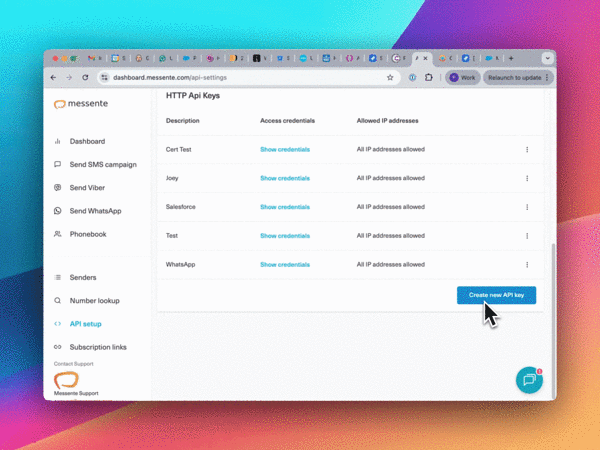Image resolution: width=600 pixels, height=450 pixels.
Task: Open Send SMS campaign page
Action: coord(103,164)
